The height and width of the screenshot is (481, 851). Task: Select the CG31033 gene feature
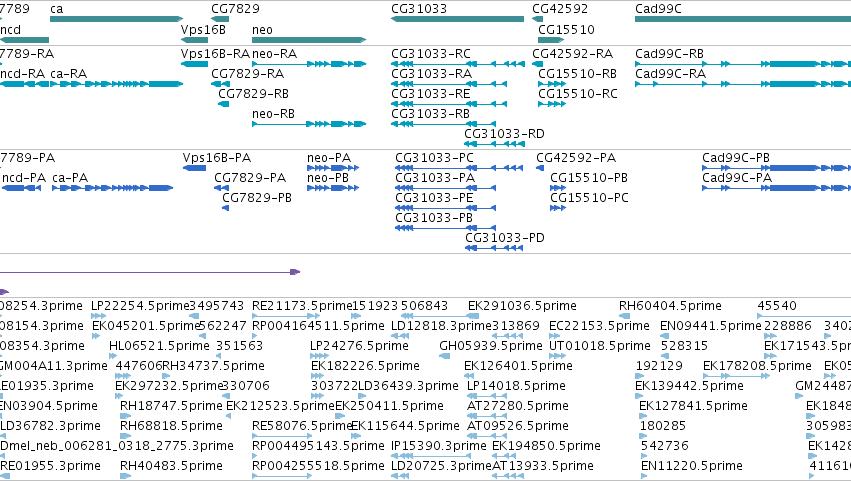[x=458, y=19]
